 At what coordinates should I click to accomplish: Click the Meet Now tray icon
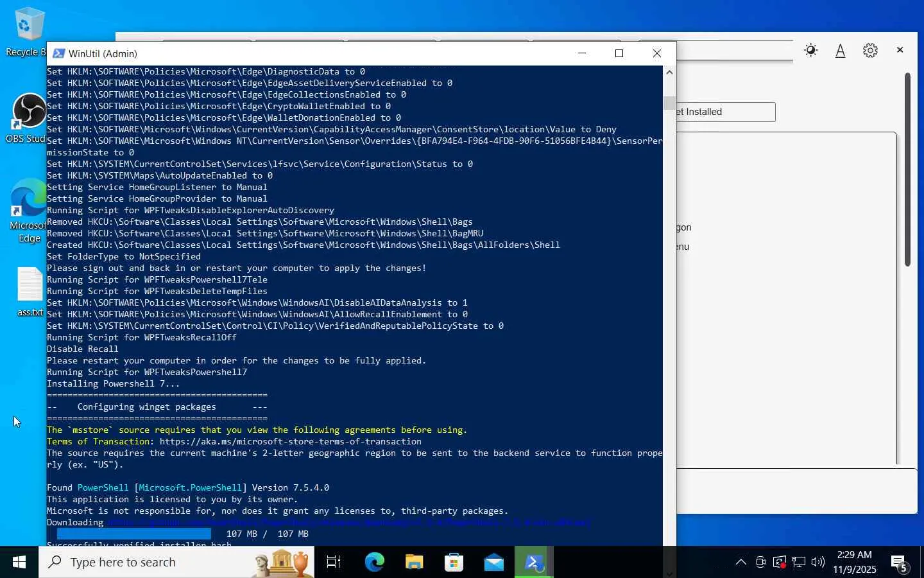pyautogui.click(x=760, y=563)
